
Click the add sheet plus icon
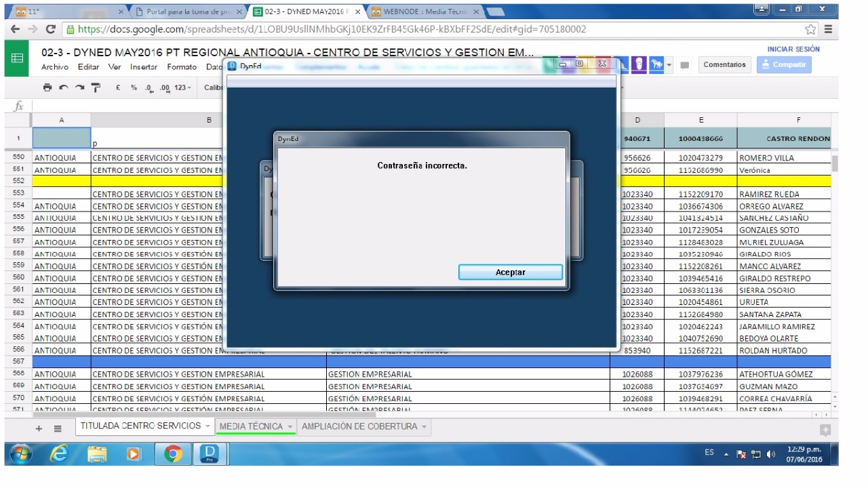pos(39,428)
